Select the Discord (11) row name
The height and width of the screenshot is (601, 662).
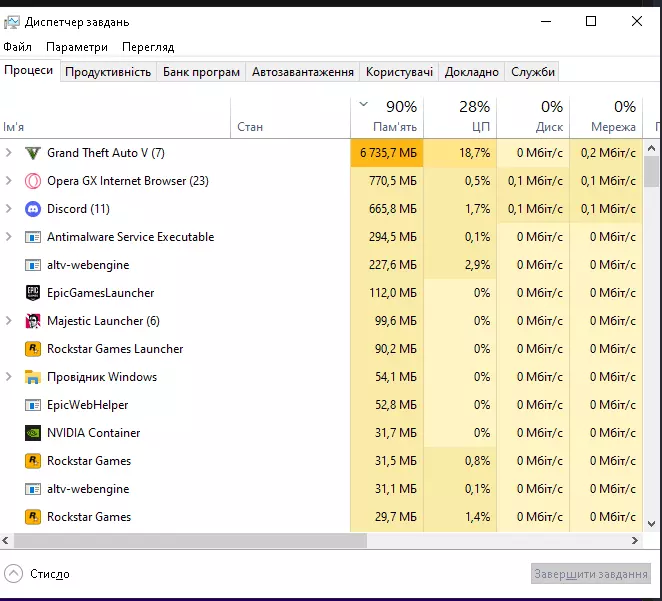pyautogui.click(x=79, y=209)
